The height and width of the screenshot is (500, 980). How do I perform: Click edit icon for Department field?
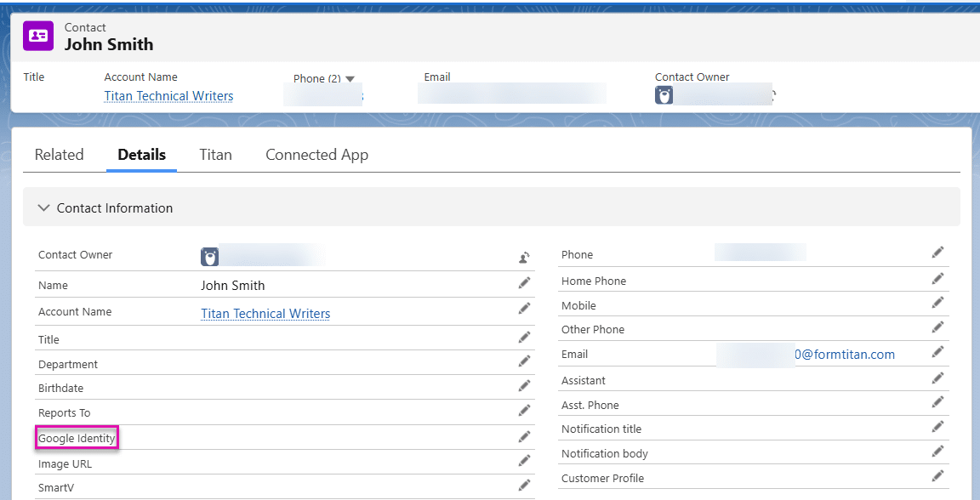click(x=525, y=361)
